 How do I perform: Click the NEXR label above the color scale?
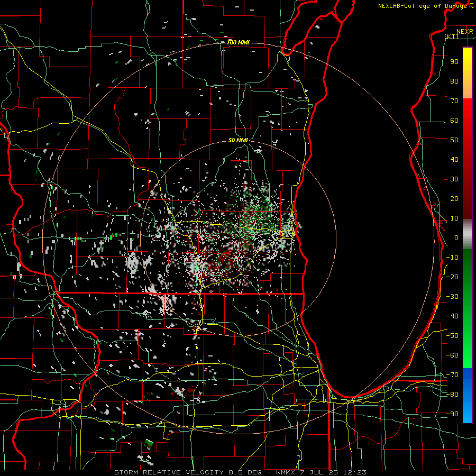click(464, 32)
